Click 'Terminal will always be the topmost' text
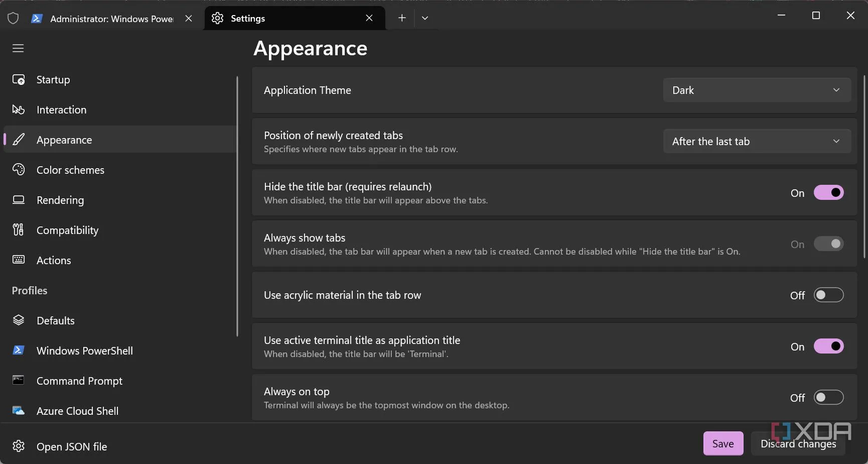This screenshot has width=868, height=464. (386, 405)
